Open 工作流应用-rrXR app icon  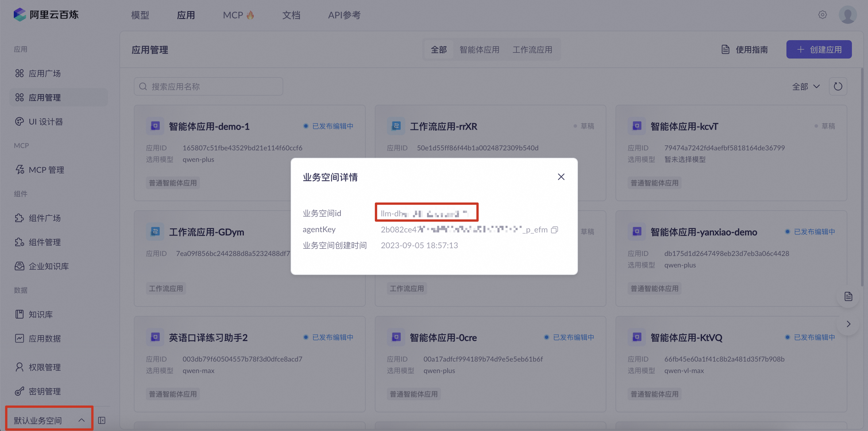click(x=396, y=126)
